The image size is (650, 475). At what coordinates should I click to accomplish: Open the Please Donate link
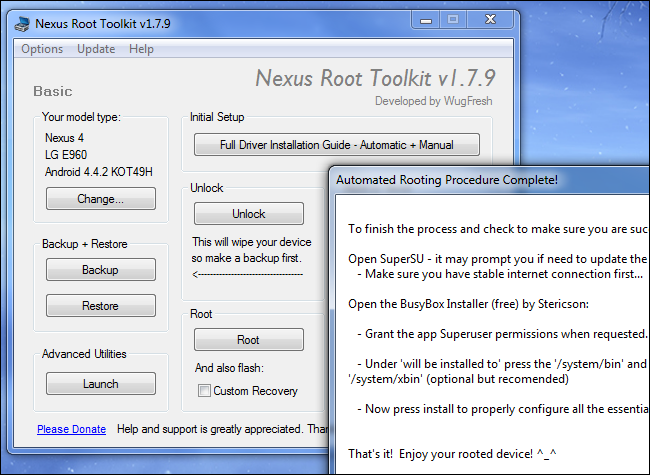point(71,429)
